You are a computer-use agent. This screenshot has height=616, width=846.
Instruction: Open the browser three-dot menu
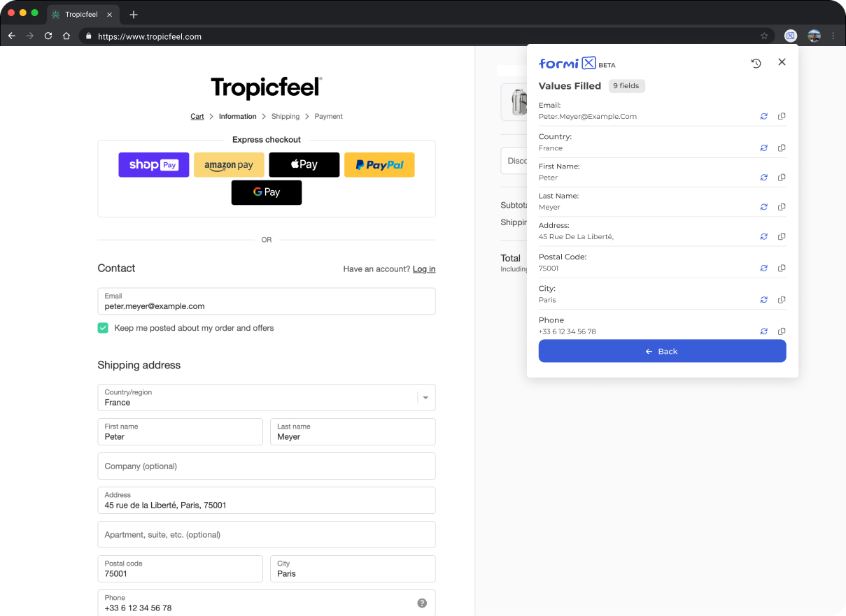point(833,36)
